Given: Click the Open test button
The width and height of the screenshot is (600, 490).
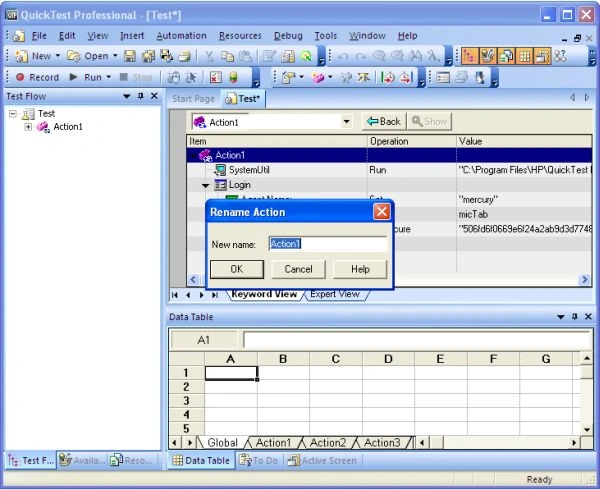Looking at the screenshot, I should (x=88, y=56).
